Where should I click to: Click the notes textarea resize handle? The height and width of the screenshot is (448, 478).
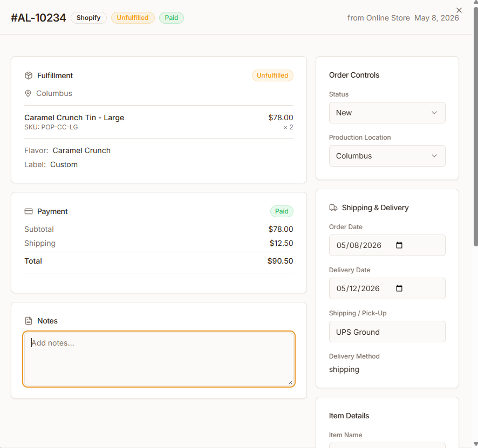coord(290,383)
